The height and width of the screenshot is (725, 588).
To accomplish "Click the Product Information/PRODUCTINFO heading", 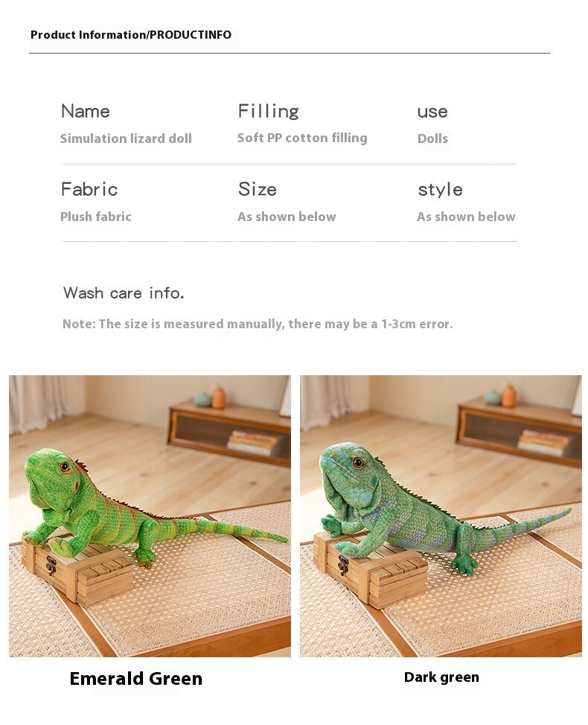I will click(131, 35).
